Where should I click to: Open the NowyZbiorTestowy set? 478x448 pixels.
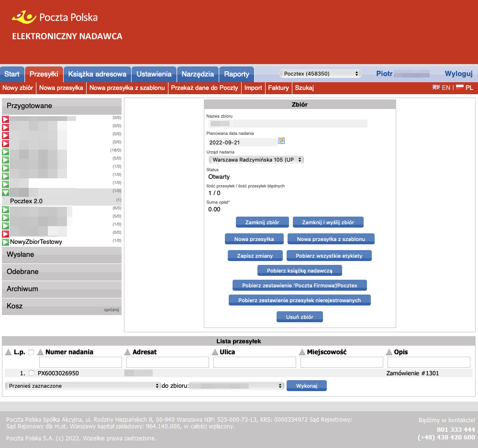36,242
